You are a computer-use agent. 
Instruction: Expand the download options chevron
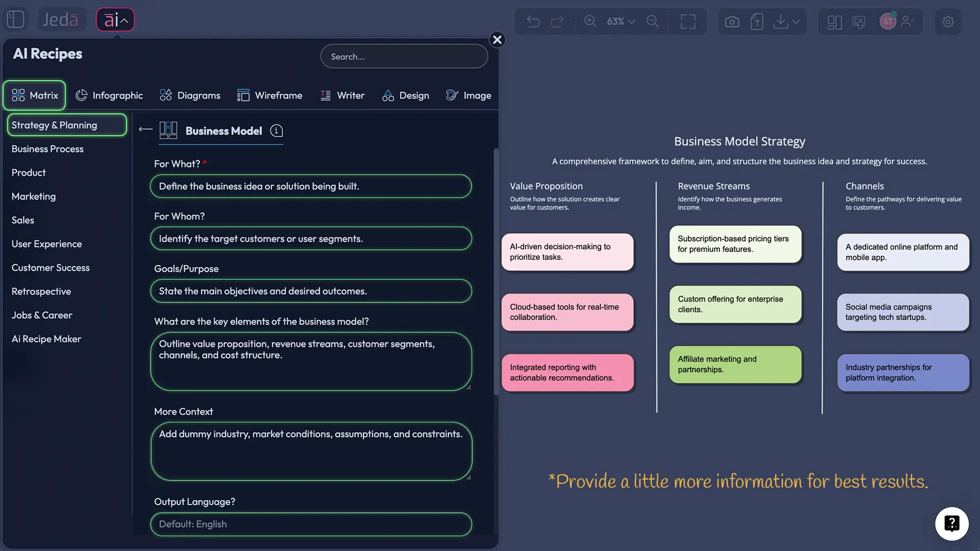coord(797,22)
